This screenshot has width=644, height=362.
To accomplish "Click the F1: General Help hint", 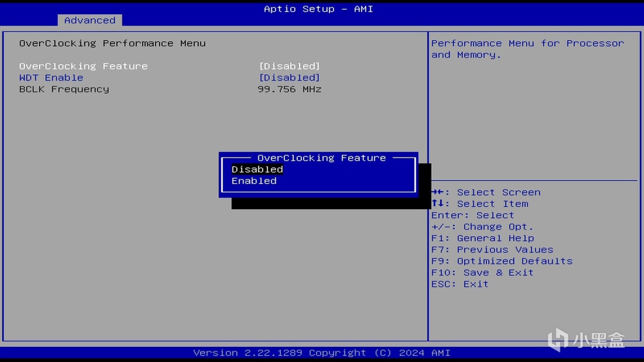I will [482, 238].
